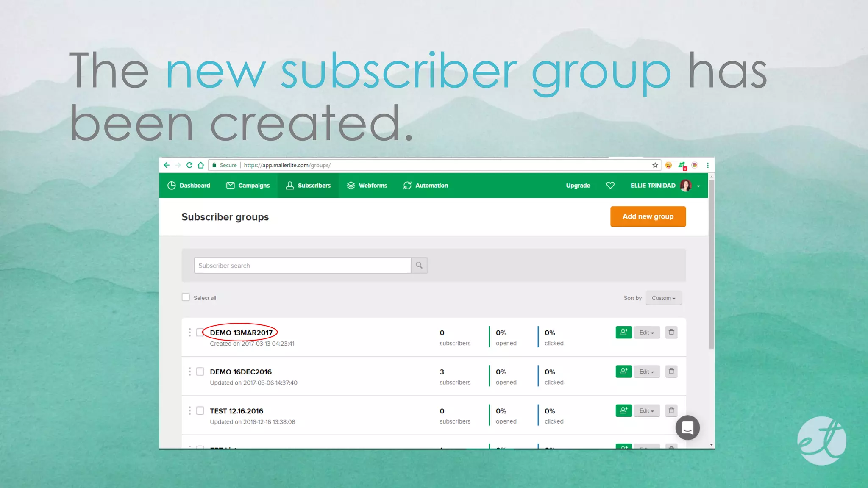Delete the DEMO 13MAR2017 group
The image size is (868, 488).
click(x=671, y=333)
